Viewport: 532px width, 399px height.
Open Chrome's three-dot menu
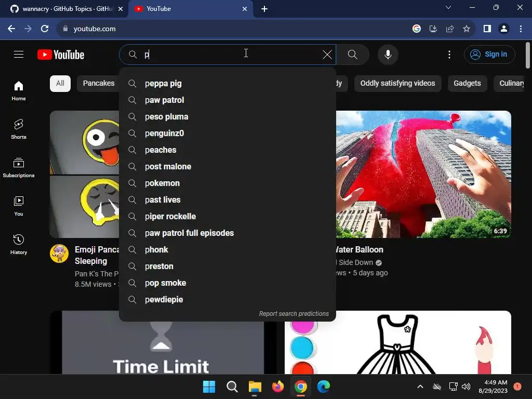pos(521,29)
